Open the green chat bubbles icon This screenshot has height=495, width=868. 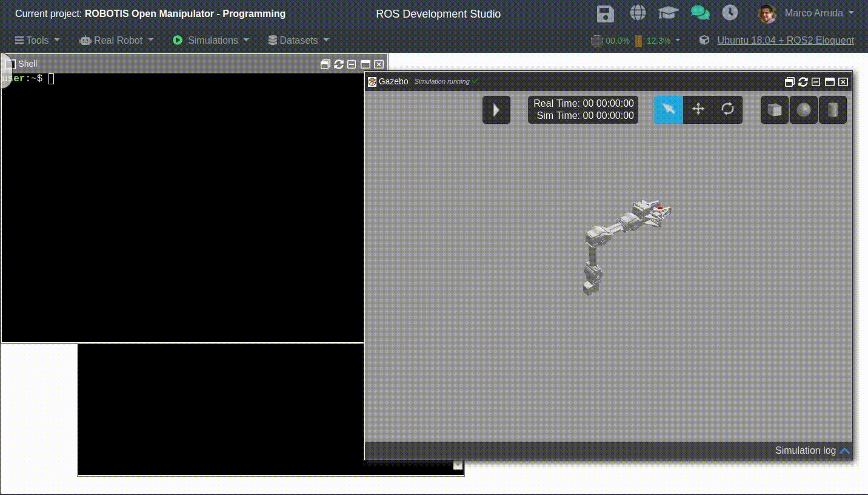point(700,13)
